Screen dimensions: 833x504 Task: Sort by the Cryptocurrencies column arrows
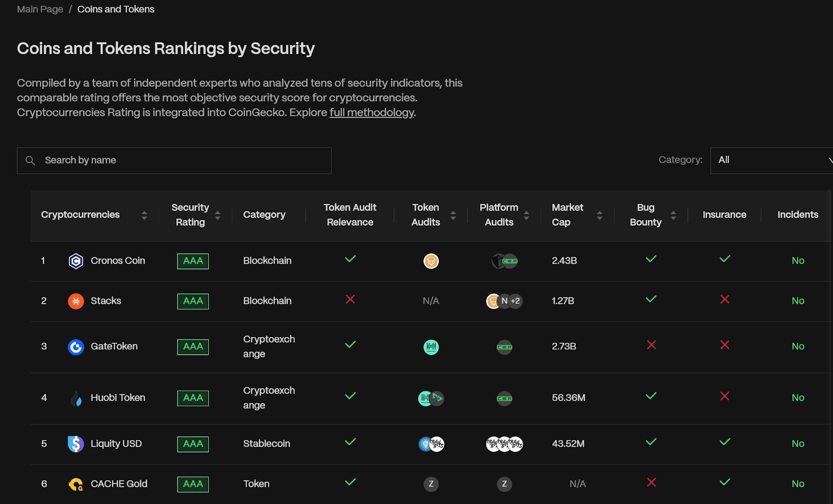(x=144, y=215)
